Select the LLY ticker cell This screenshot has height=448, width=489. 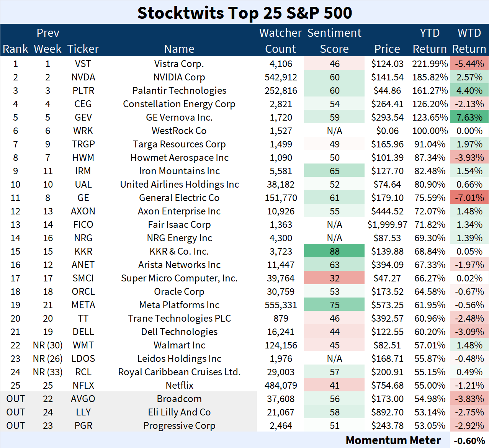click(83, 412)
